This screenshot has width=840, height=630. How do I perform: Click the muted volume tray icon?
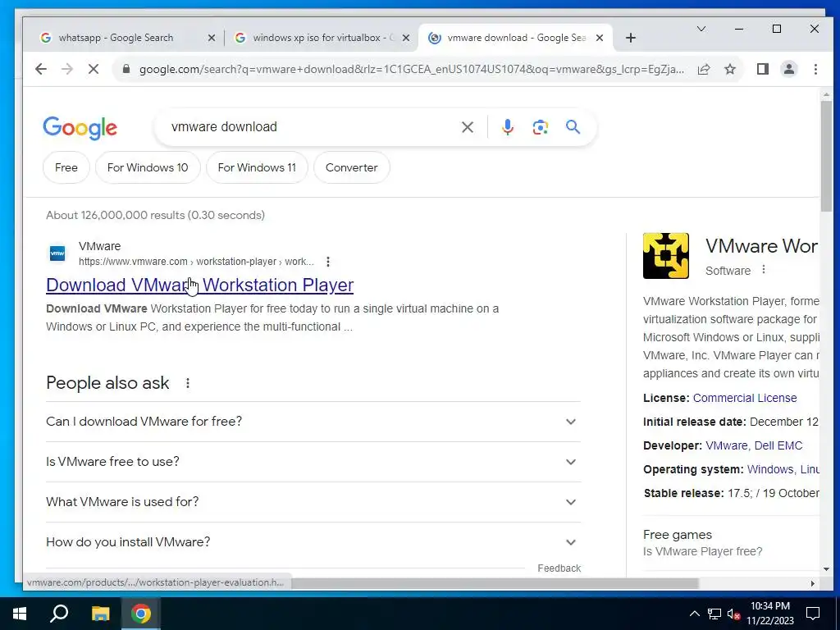click(733, 614)
